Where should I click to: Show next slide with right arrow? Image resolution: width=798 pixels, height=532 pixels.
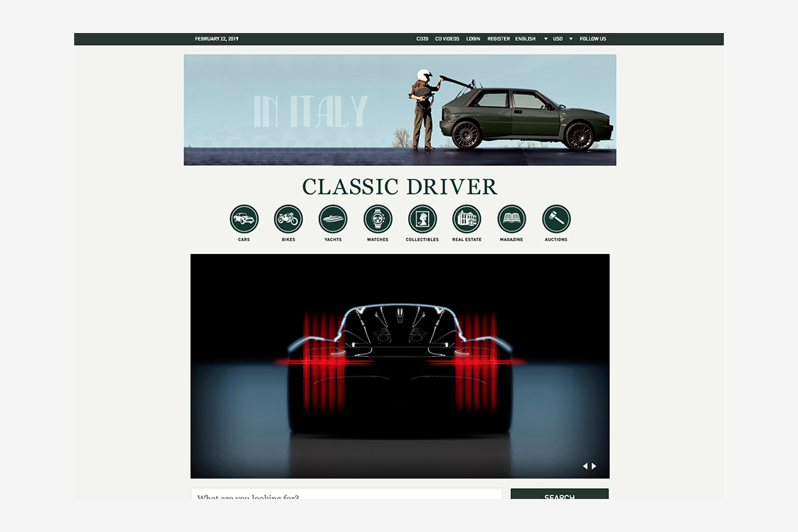click(594, 466)
